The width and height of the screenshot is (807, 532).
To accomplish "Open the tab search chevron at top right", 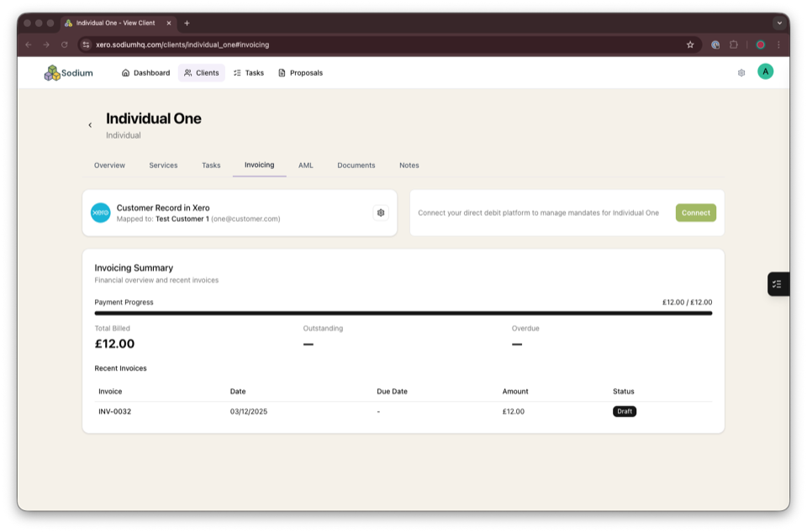I will pos(780,23).
